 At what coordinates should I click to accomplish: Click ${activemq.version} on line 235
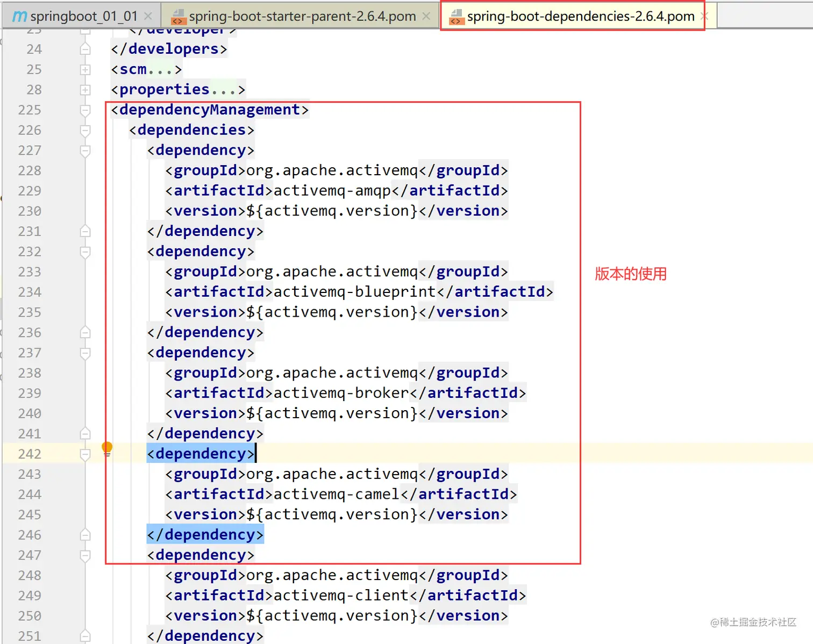(332, 312)
